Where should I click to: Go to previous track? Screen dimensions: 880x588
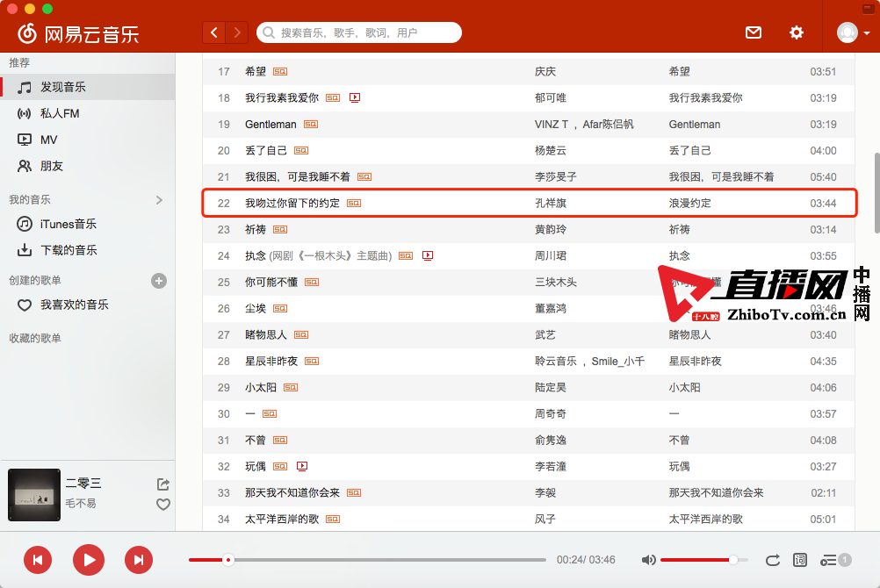pyautogui.click(x=38, y=560)
